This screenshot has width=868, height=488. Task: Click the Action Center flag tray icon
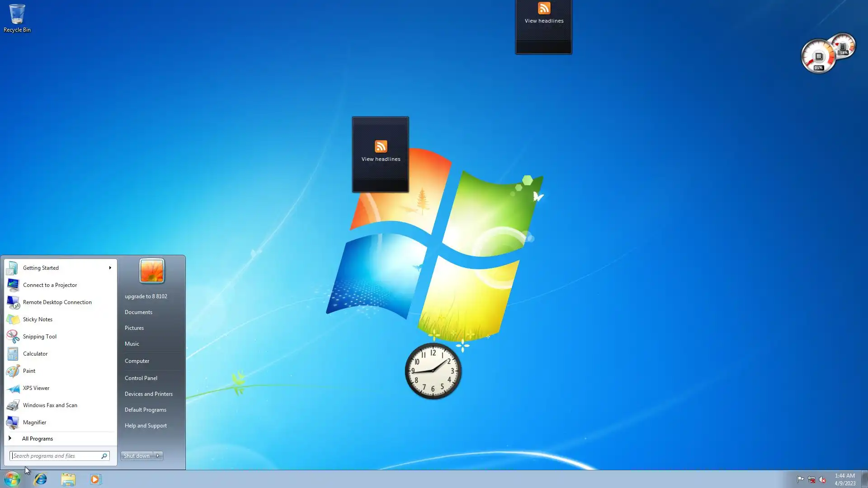(x=800, y=479)
